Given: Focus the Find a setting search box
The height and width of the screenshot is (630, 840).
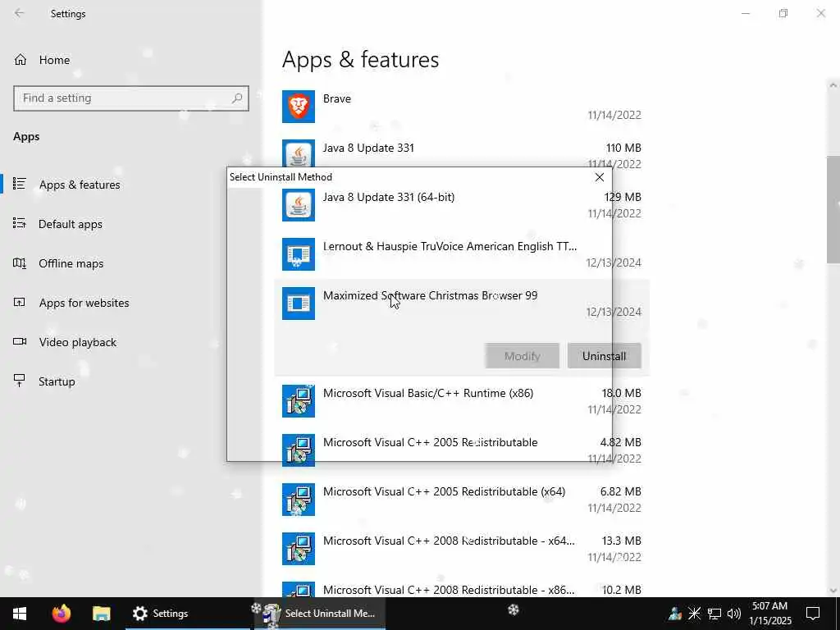Looking at the screenshot, I should (130, 98).
